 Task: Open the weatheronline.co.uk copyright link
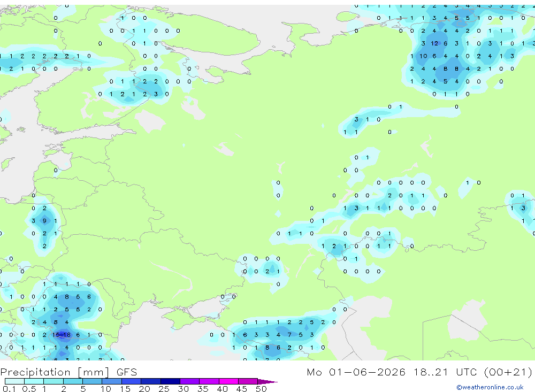pos(490,387)
